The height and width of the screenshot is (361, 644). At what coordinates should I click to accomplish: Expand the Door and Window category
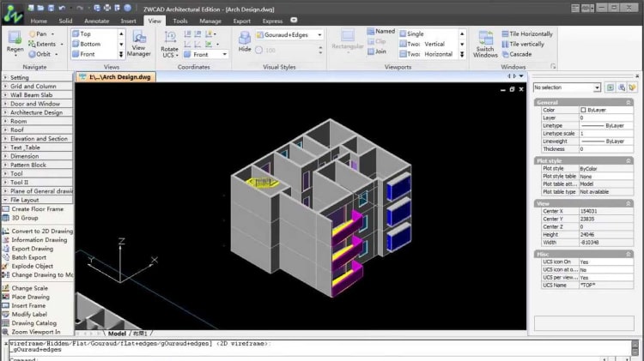[37, 104]
